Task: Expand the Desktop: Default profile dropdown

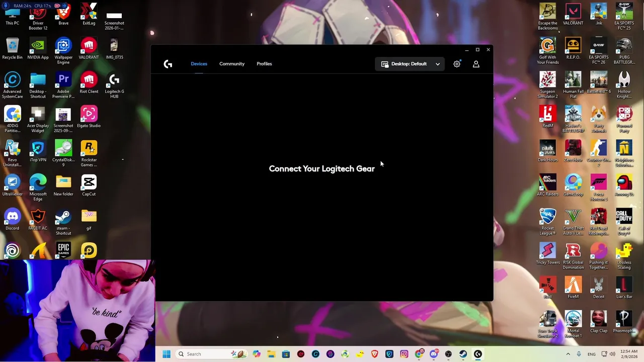Action: pyautogui.click(x=411, y=64)
